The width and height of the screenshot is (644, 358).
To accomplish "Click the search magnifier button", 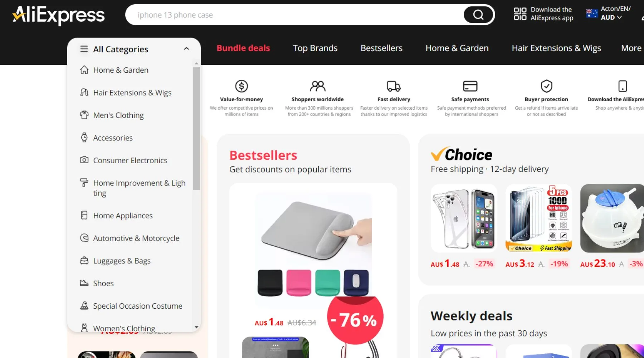I will [x=478, y=15].
